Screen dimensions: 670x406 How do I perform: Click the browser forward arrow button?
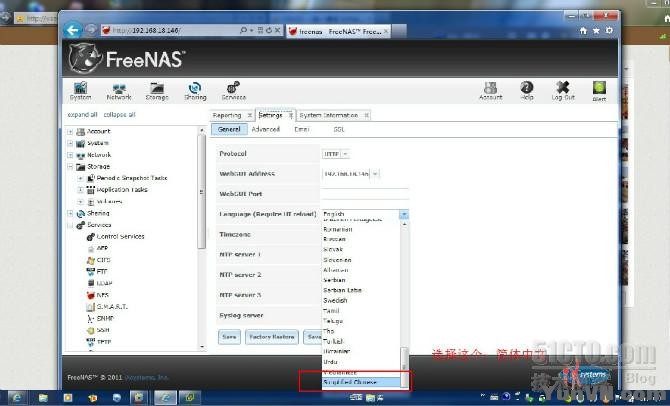pos(91,30)
